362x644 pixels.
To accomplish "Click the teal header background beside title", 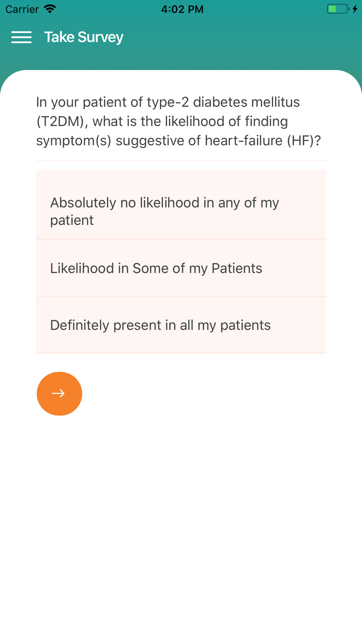I will click(x=243, y=37).
